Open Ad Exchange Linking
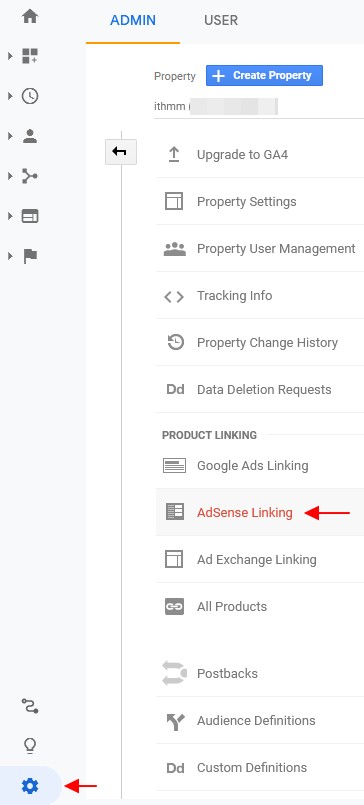The width and height of the screenshot is (364, 805). coord(257,559)
